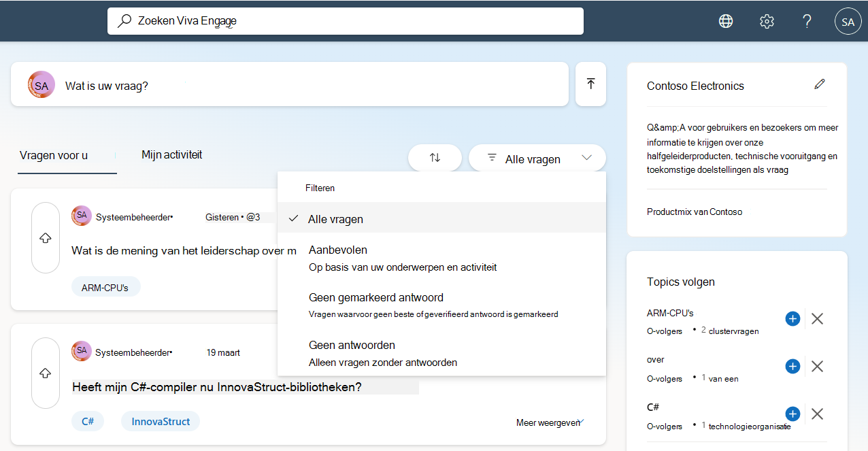Image resolution: width=868 pixels, height=451 pixels.
Task: Click the Zoeken Viva Engage search field
Action: [346, 21]
